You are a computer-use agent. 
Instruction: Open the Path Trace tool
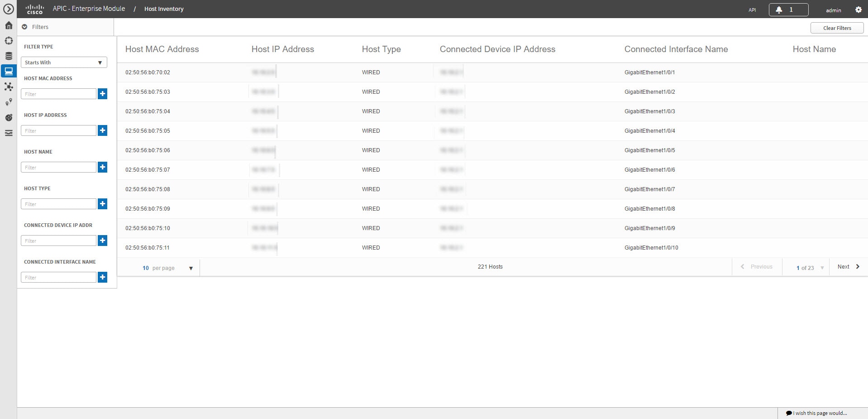click(x=9, y=102)
